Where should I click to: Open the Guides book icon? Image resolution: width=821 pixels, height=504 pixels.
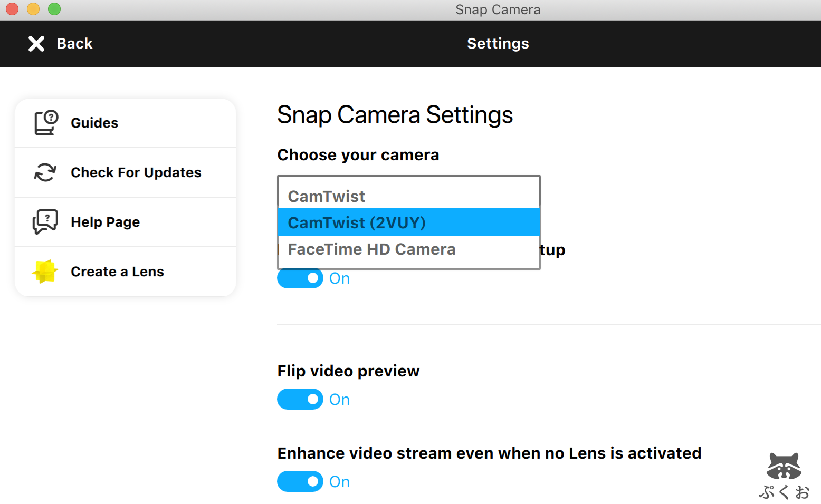point(46,123)
